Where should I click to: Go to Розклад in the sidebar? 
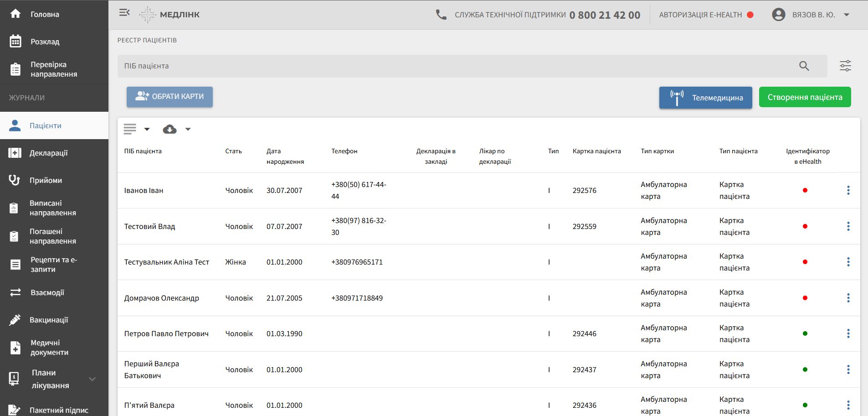click(45, 42)
